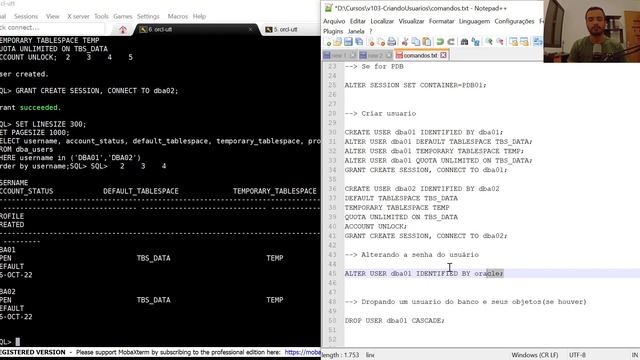This screenshot has height=360, width=640.
Task: Click line 30 CREATE USER dba01 statement
Action: (424, 132)
